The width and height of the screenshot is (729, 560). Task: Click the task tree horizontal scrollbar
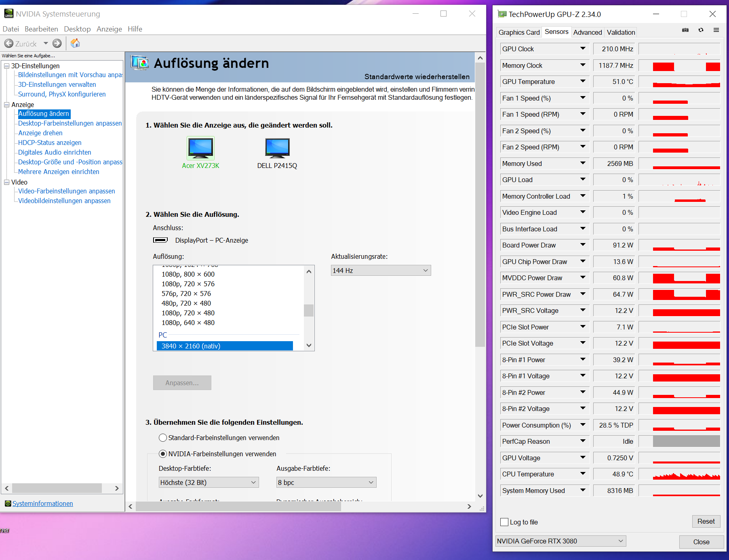pos(57,488)
